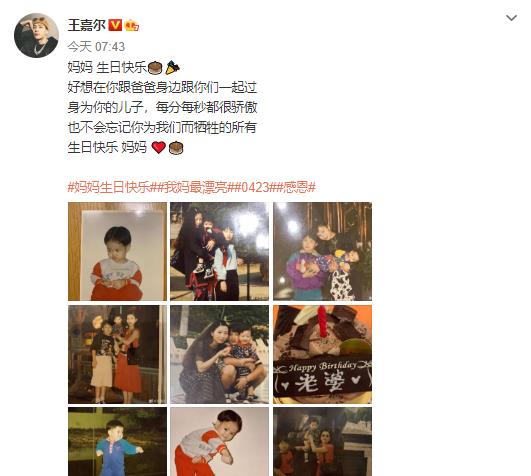Click the poster's profile avatar
This screenshot has width=531, height=476.
(x=36, y=36)
